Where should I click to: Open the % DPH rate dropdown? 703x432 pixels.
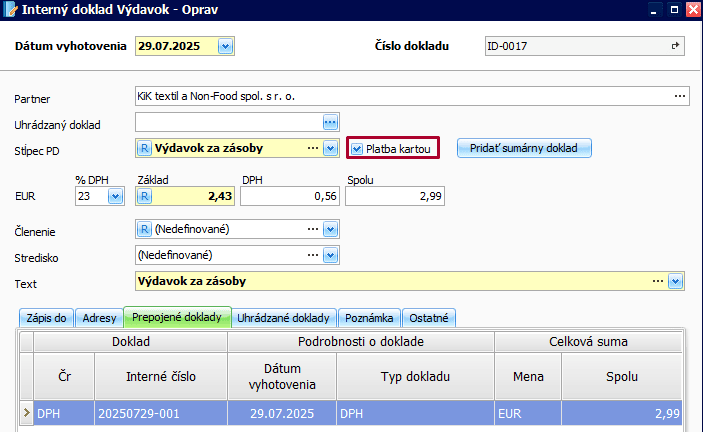tap(115, 197)
